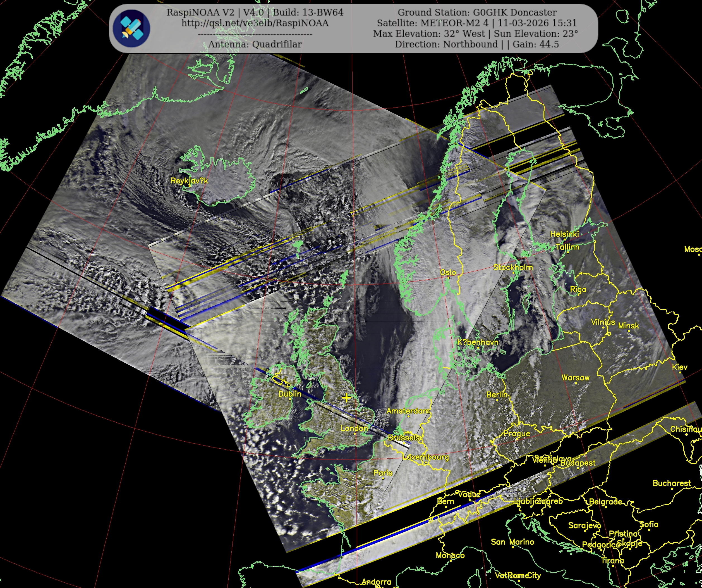The height and width of the screenshot is (588, 702).
Task: Click the Amsterdam city marker dot
Action: [408, 416]
